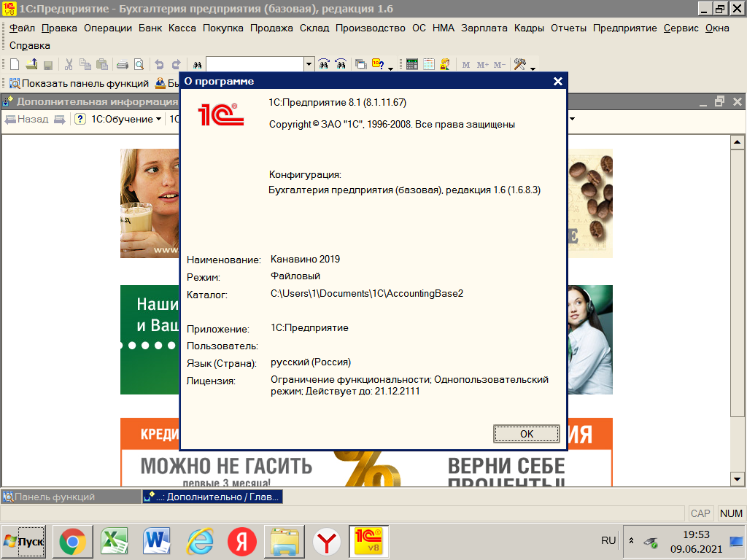Click the tools hammer and wrench icon
The width and height of the screenshot is (747, 560).
click(x=519, y=64)
